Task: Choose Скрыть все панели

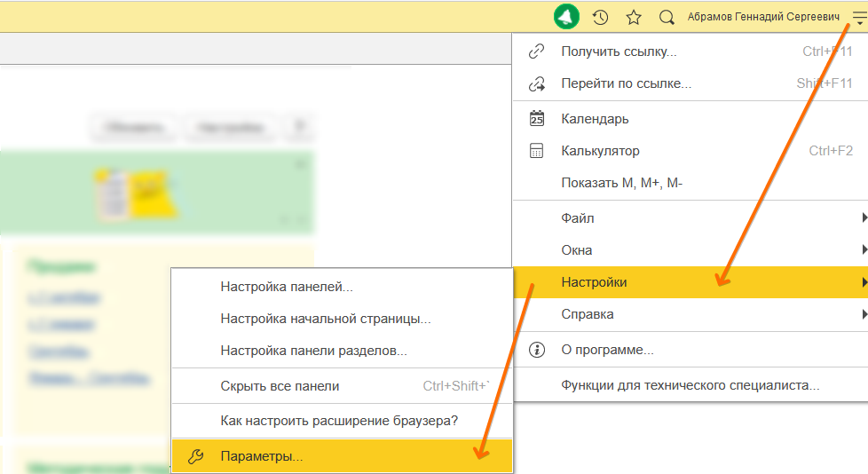Action: [x=342, y=386]
